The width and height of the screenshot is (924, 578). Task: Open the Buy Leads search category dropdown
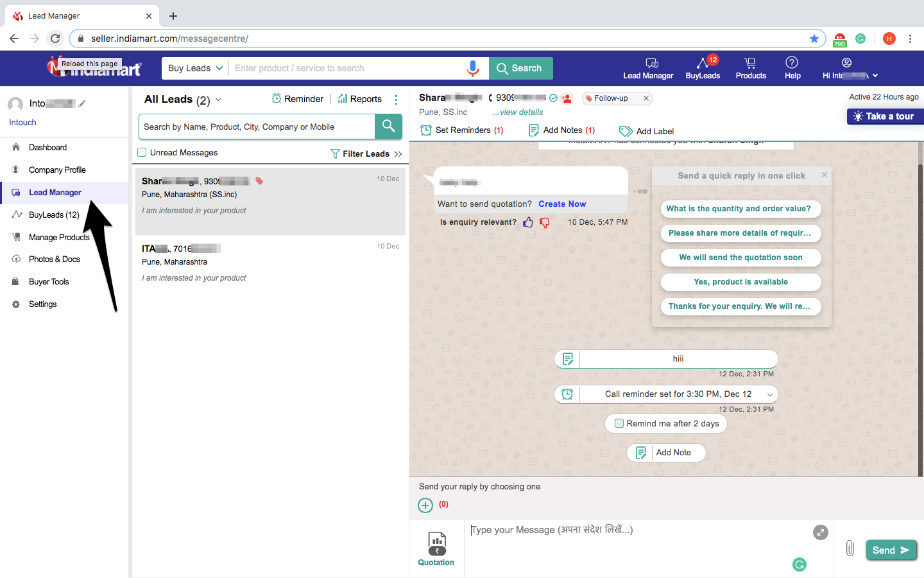coord(195,68)
